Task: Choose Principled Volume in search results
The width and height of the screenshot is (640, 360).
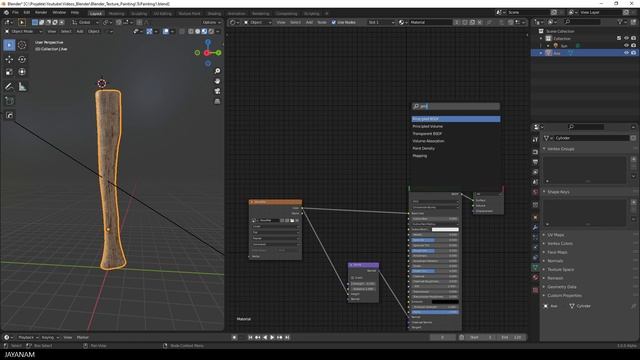Action: click(456, 126)
